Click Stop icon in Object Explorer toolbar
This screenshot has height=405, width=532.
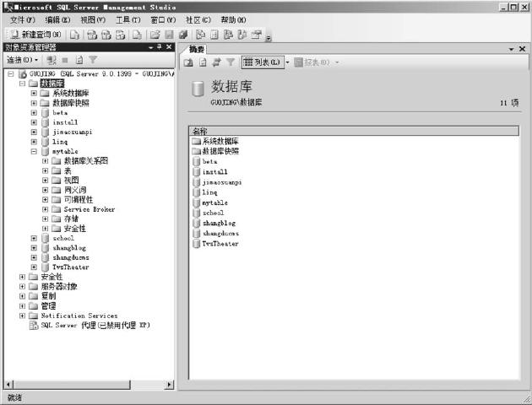pos(65,60)
